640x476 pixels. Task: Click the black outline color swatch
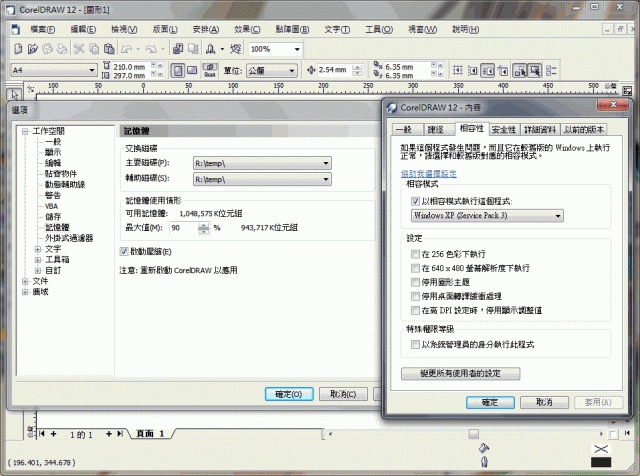tap(601, 462)
